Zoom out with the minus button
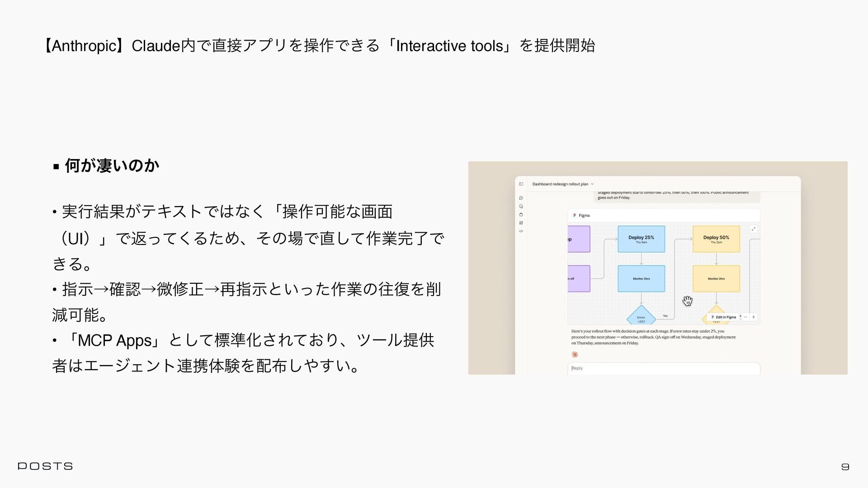Screen dimensions: 868x488 (745, 317)
